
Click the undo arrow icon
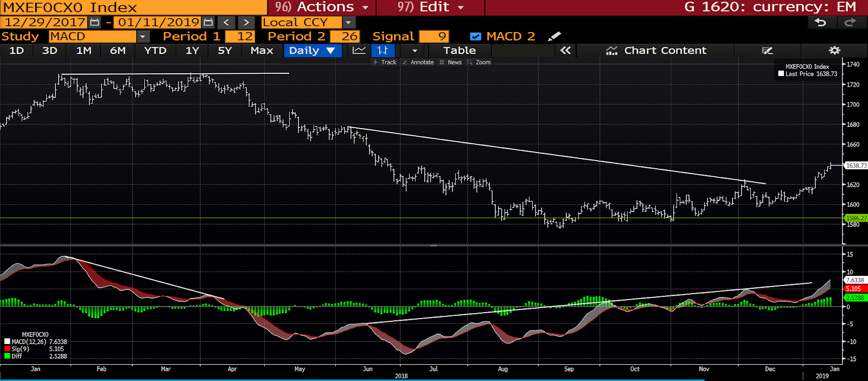(821, 22)
